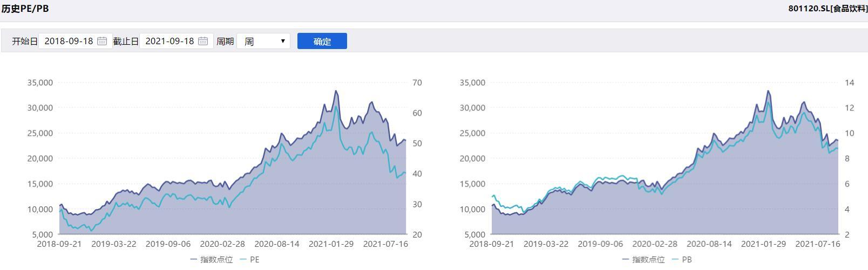The image size is (868, 270).
Task: Click the 周期 label text
Action: (x=225, y=41)
